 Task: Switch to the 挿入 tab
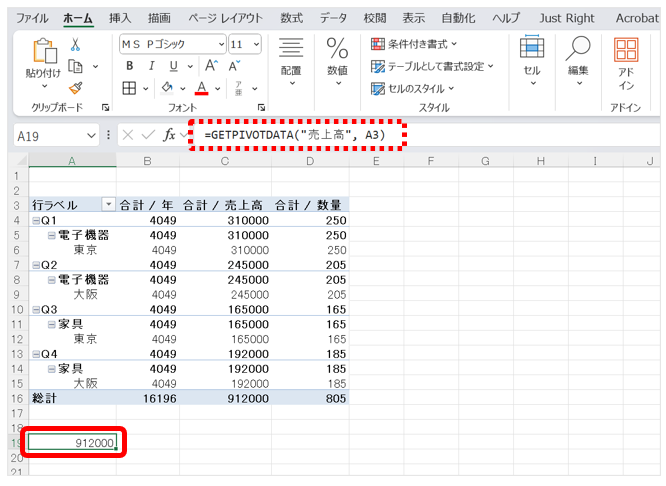tap(120, 18)
